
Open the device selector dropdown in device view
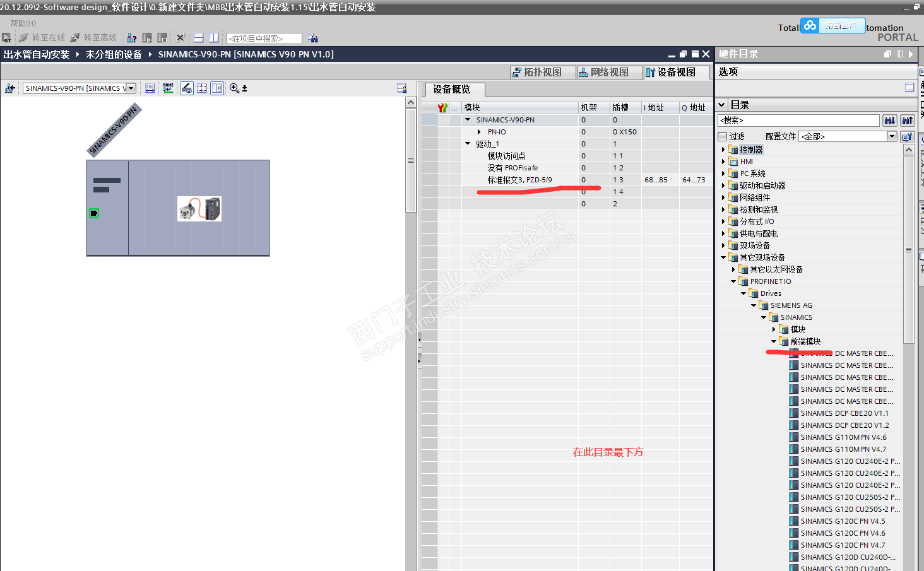click(x=131, y=88)
